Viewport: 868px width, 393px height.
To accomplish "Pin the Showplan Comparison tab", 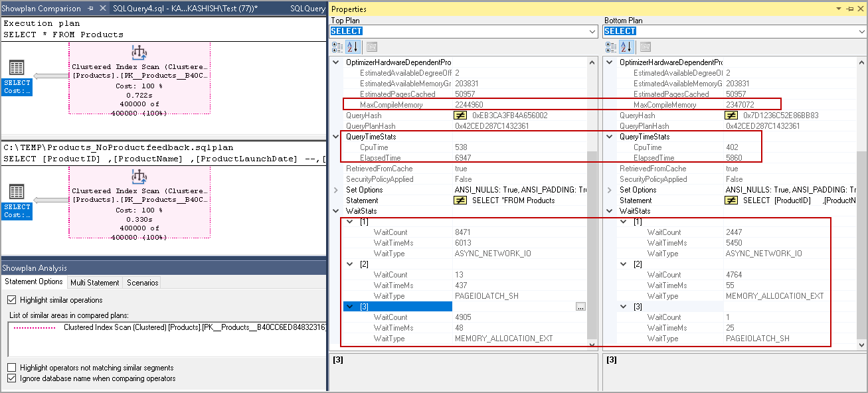I will [x=90, y=9].
